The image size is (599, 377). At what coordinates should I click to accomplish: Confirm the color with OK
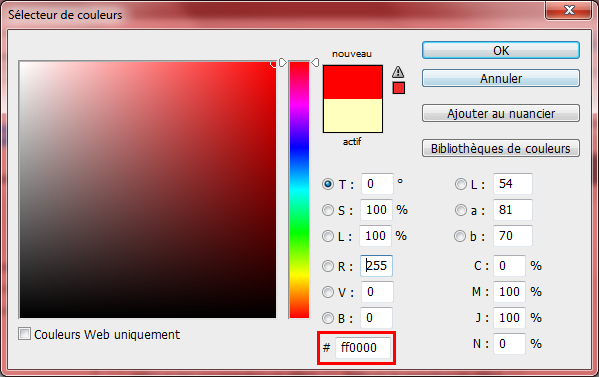500,50
